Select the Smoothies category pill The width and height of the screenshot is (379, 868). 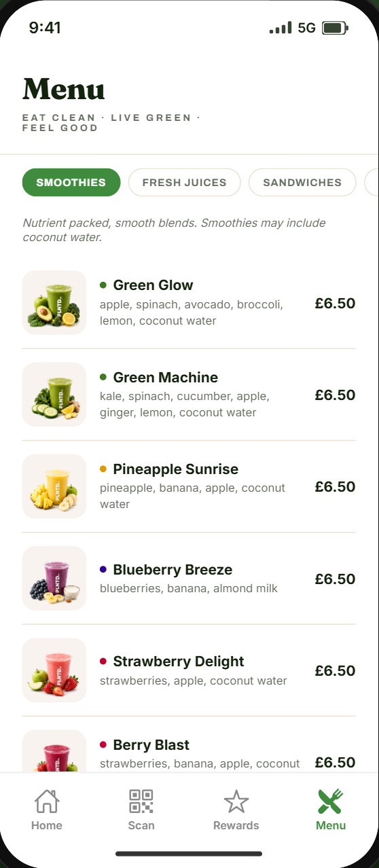coord(71,183)
